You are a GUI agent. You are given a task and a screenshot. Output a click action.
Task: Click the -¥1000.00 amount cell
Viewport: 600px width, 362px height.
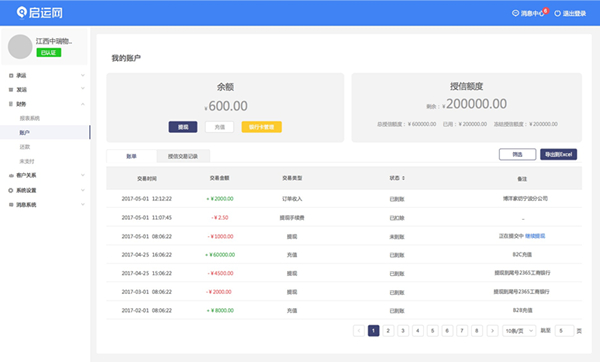pyautogui.click(x=220, y=236)
